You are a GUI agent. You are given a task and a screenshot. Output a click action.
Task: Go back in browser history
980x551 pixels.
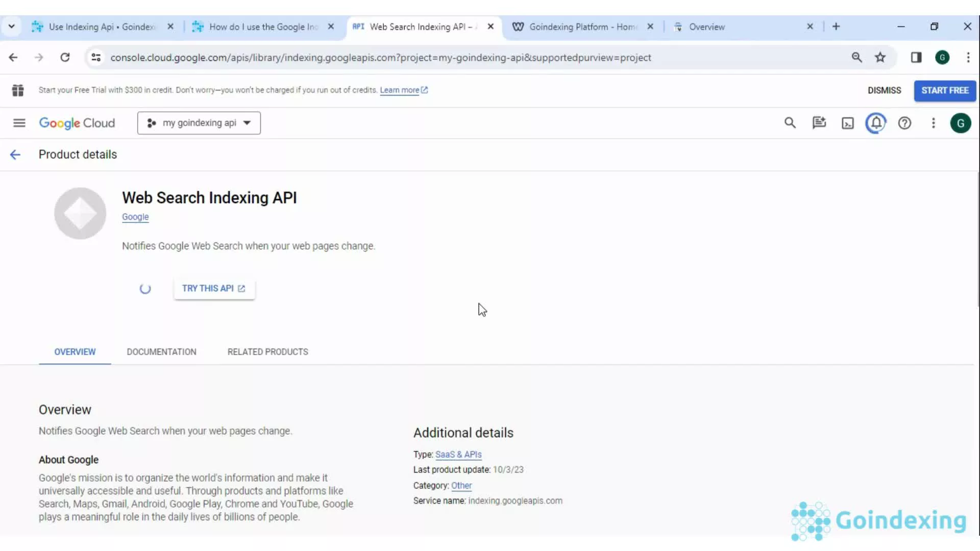click(13, 58)
